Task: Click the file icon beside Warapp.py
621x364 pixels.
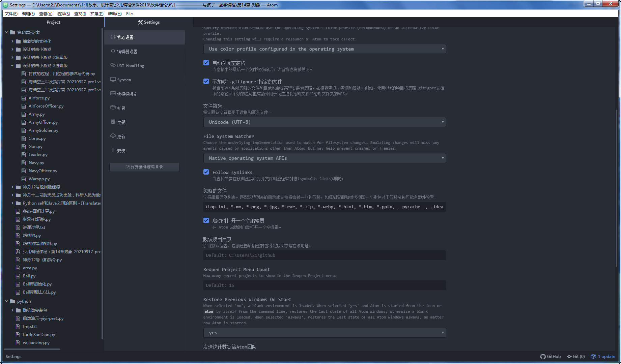Action: click(24, 179)
